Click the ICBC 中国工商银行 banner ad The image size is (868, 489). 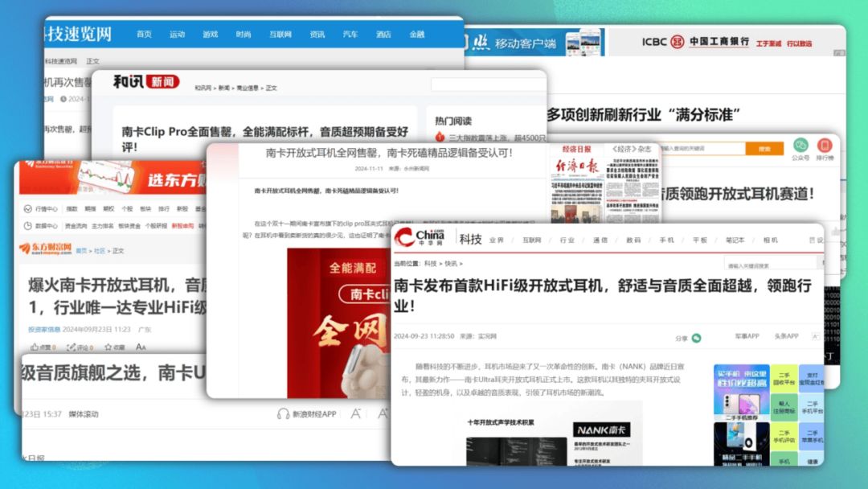(x=727, y=42)
